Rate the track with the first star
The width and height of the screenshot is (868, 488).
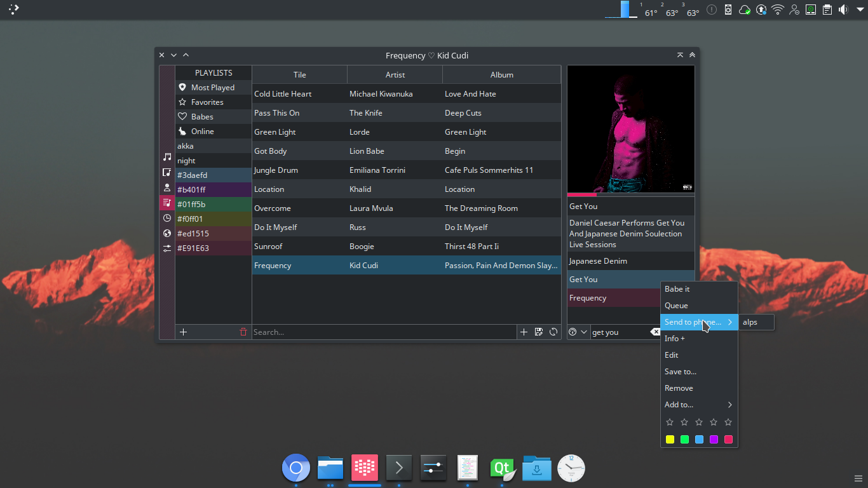coord(670,422)
